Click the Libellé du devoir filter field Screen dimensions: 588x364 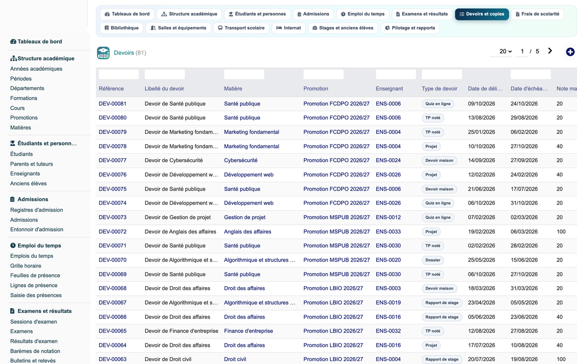(165, 74)
